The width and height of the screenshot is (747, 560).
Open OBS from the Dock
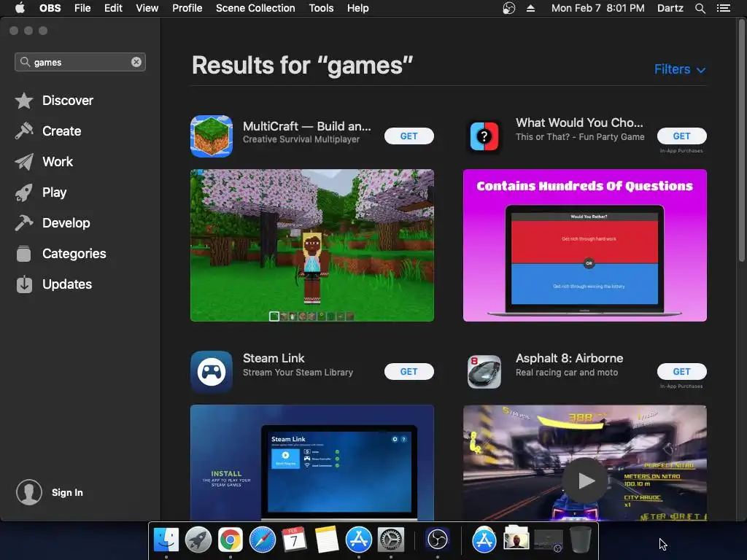[438, 540]
